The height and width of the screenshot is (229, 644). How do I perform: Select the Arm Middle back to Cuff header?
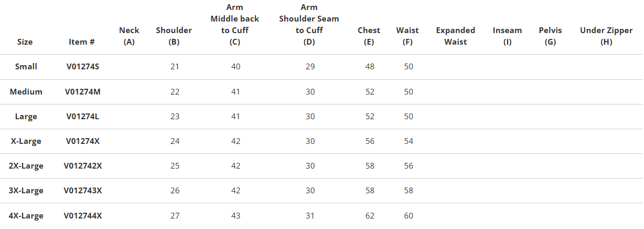tap(234, 24)
